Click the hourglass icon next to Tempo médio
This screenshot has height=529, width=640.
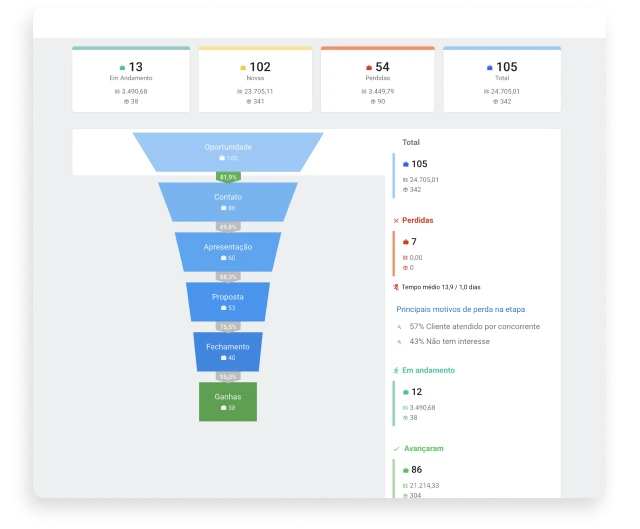[x=396, y=287]
